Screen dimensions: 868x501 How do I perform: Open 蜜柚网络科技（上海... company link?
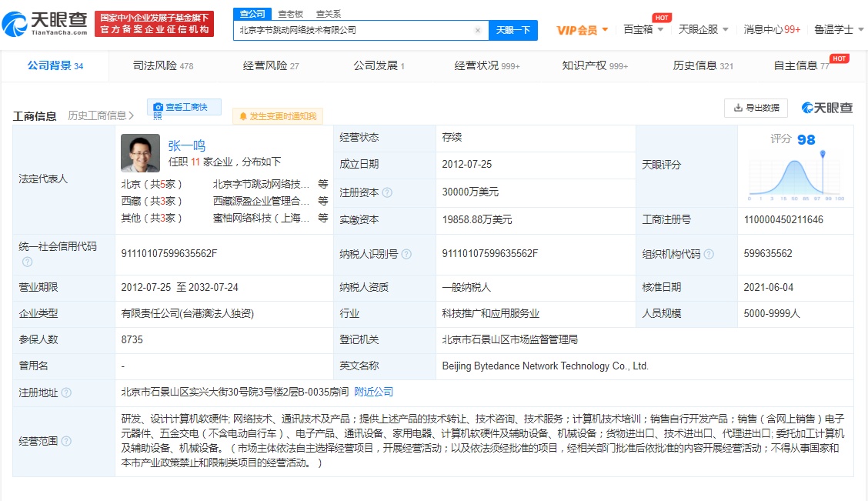pyautogui.click(x=261, y=218)
